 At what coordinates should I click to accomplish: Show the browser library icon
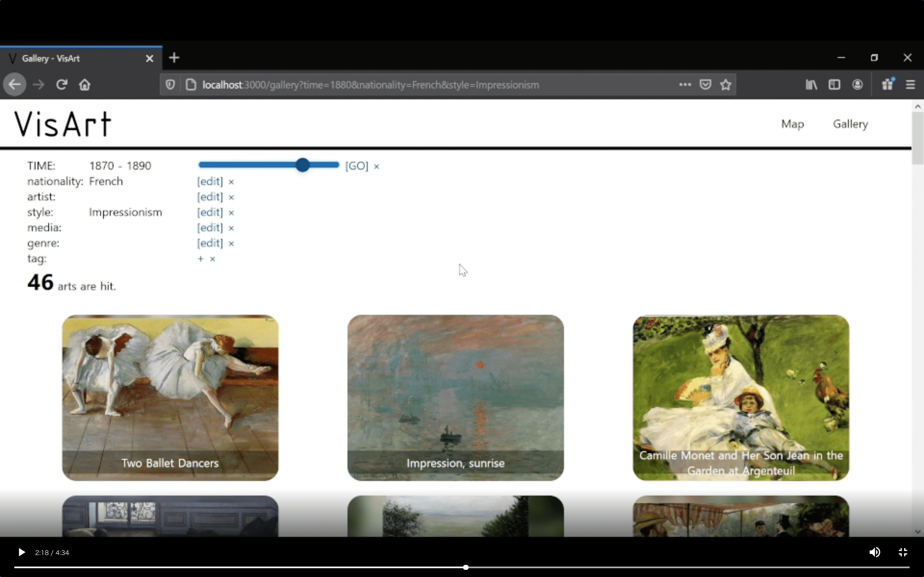click(811, 84)
